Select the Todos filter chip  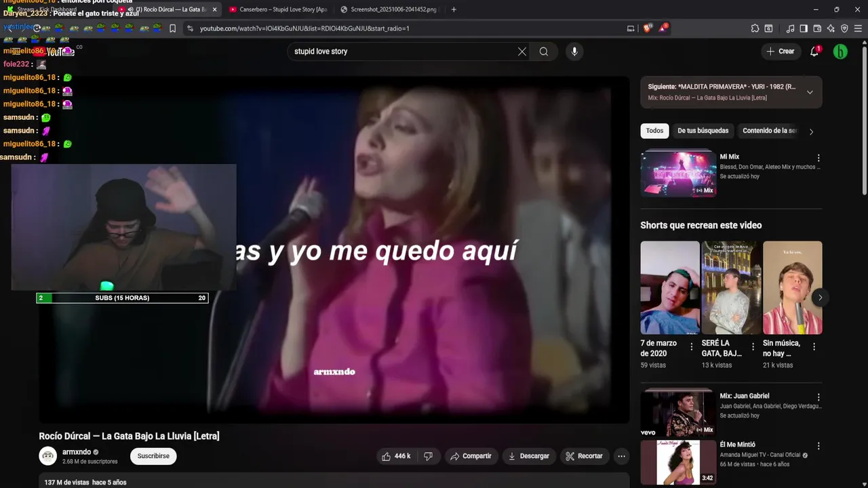(x=654, y=131)
